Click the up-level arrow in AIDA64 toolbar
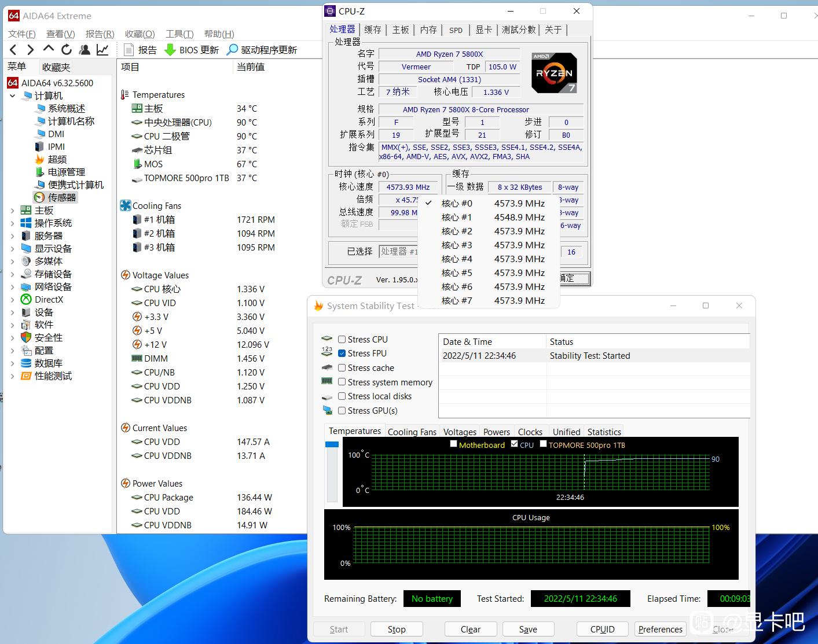This screenshot has height=644, width=818. click(x=49, y=49)
